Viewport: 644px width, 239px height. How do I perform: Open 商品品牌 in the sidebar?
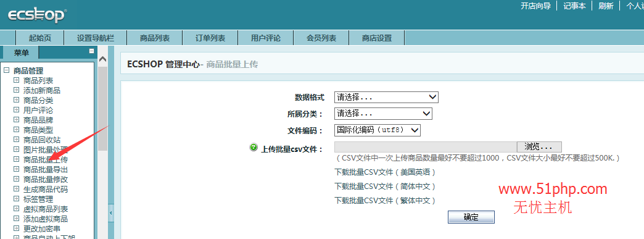click(x=38, y=120)
